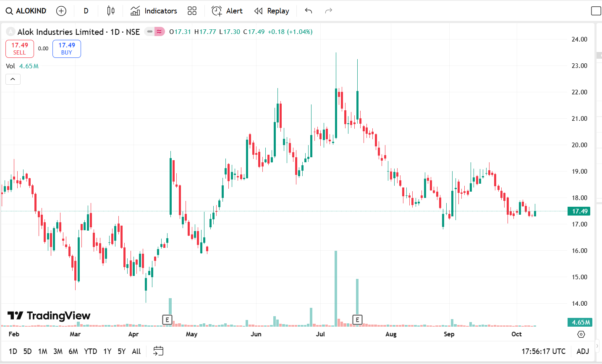The image size is (602, 364).
Task: Toggle the pink approximation indicator beside NSE
Action: pos(159,32)
